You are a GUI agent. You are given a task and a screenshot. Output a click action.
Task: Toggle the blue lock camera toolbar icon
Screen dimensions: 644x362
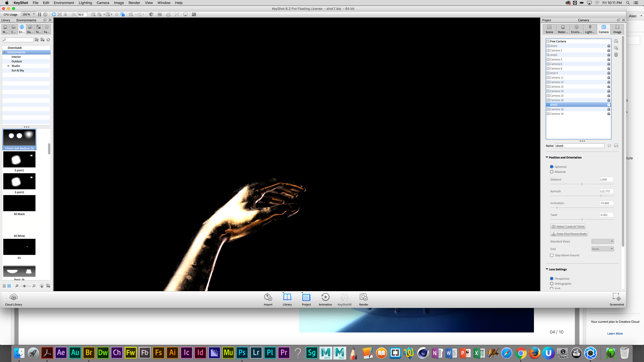click(x=122, y=14)
